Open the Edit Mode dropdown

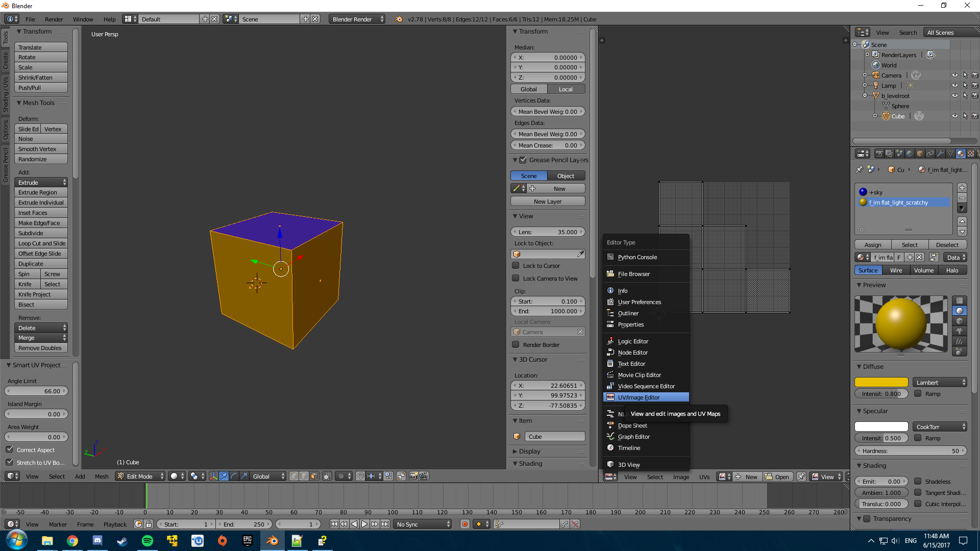click(x=140, y=476)
